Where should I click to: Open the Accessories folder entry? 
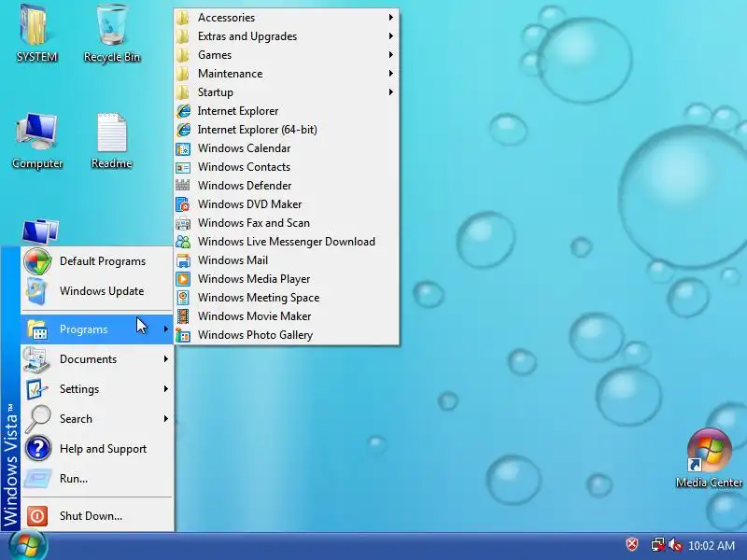[287, 18]
